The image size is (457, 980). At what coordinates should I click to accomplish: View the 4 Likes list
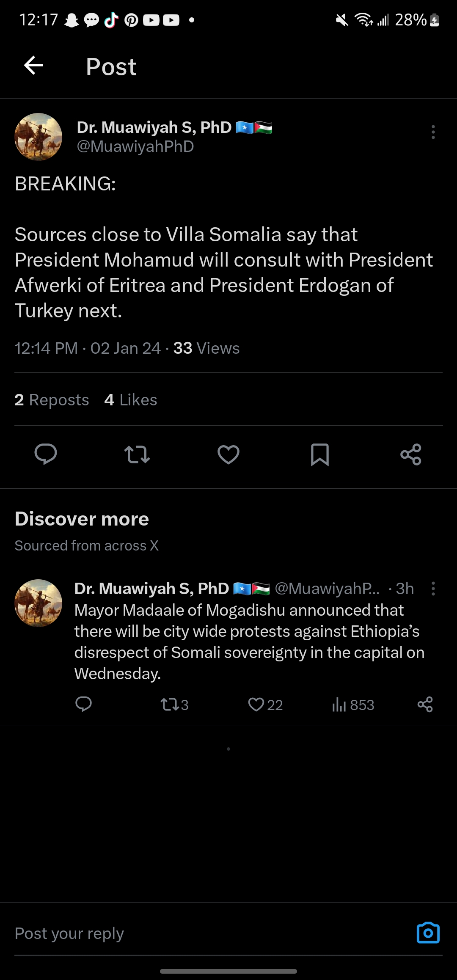(x=131, y=400)
